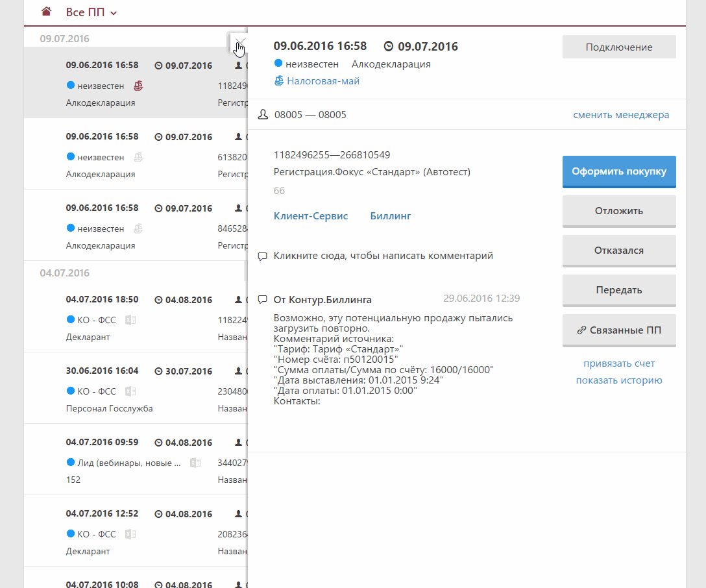706x588 pixels.
Task: Click 'Алкодекларация' label in detail header
Action: pyautogui.click(x=391, y=64)
